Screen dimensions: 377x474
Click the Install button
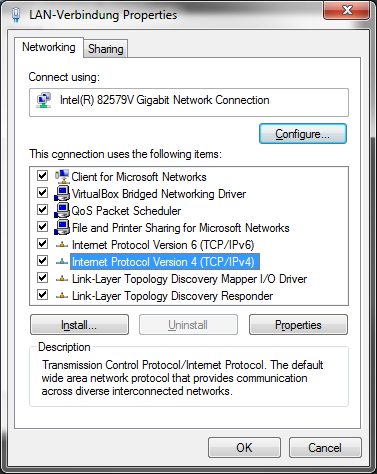pyautogui.click(x=79, y=325)
